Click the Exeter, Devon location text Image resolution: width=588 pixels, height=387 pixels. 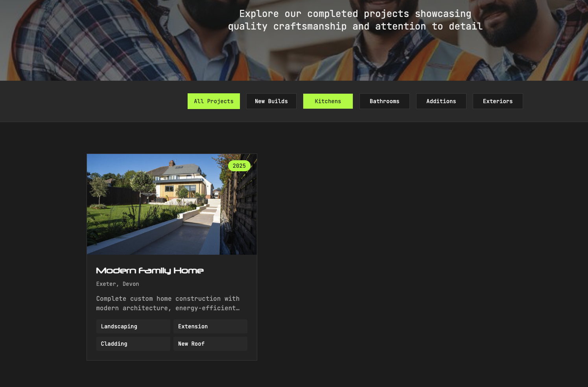pyautogui.click(x=117, y=283)
